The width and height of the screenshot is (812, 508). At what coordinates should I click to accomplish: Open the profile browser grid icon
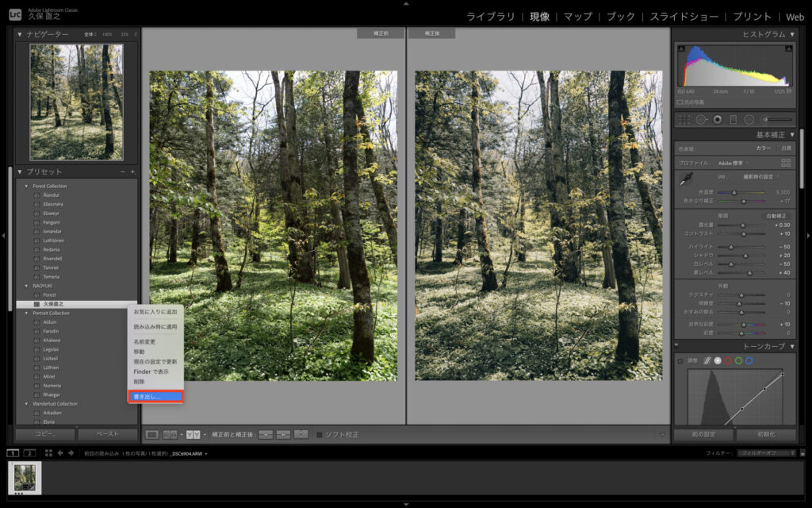pyautogui.click(x=786, y=163)
